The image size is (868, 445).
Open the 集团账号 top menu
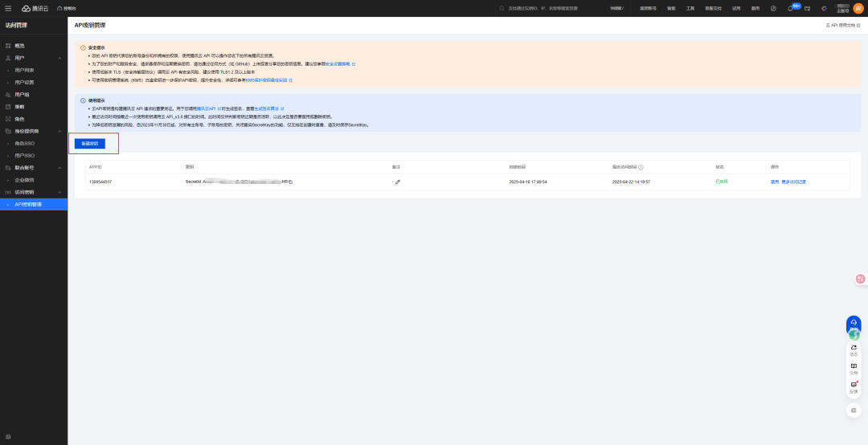pos(648,8)
